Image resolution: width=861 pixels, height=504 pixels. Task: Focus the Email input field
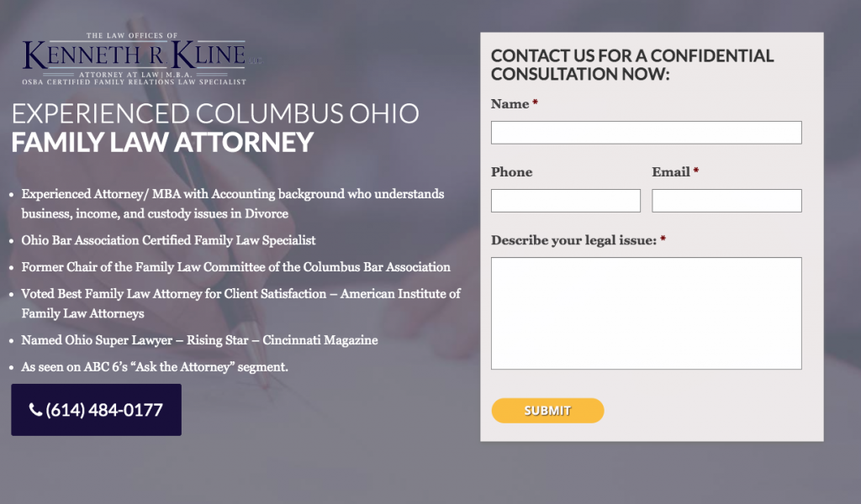pyautogui.click(x=726, y=201)
